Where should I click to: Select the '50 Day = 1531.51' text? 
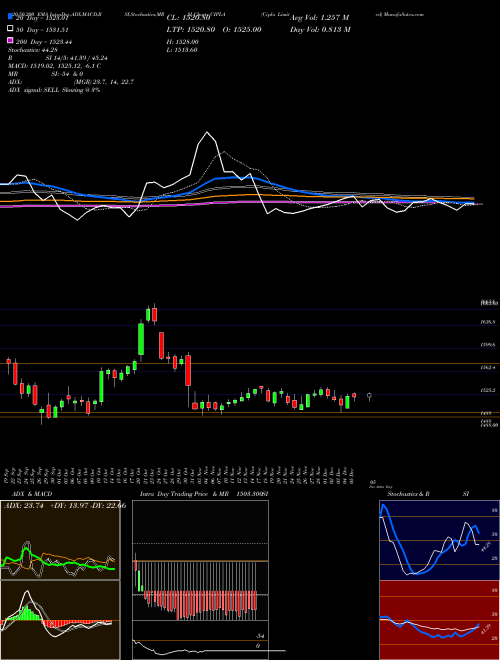pyautogui.click(x=42, y=30)
